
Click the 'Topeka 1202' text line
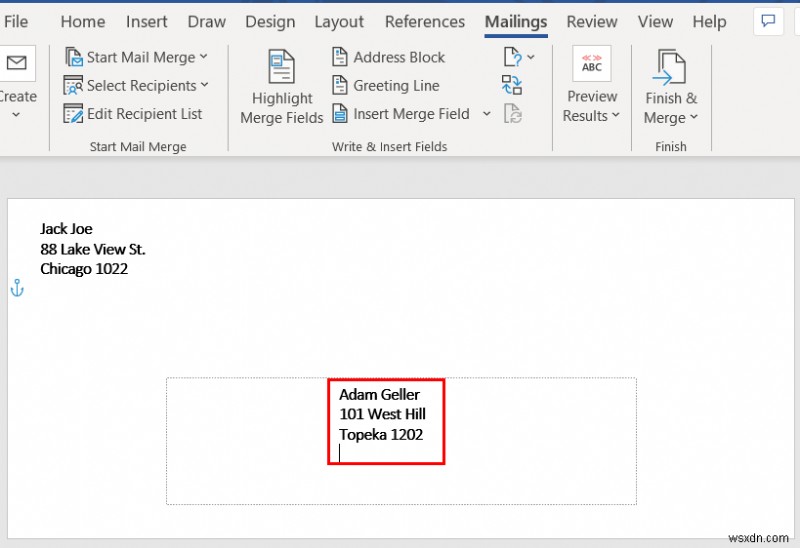coord(381,434)
